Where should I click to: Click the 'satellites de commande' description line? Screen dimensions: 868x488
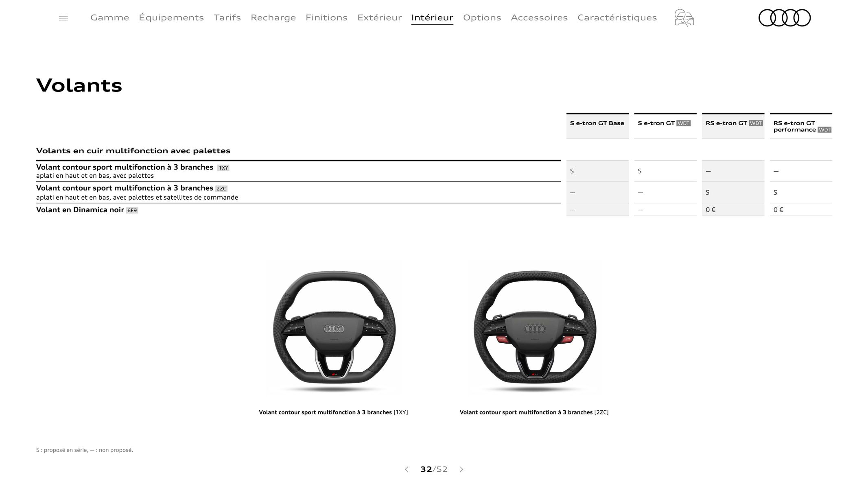pos(137,197)
